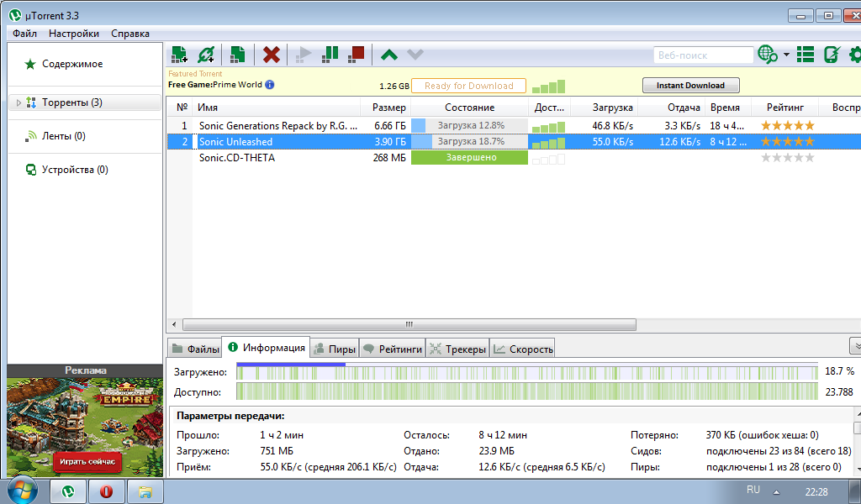
Task: Click the Start torrent play icon
Action: tap(303, 55)
